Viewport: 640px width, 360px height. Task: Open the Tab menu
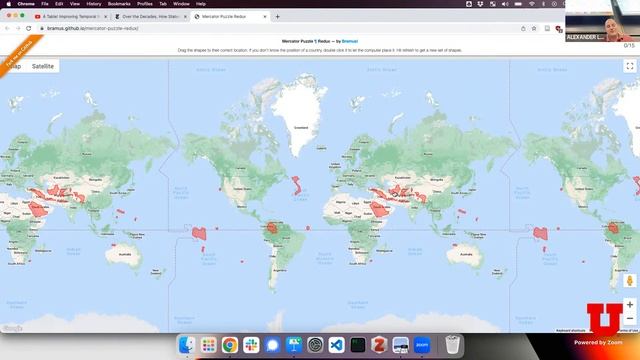click(163, 4)
